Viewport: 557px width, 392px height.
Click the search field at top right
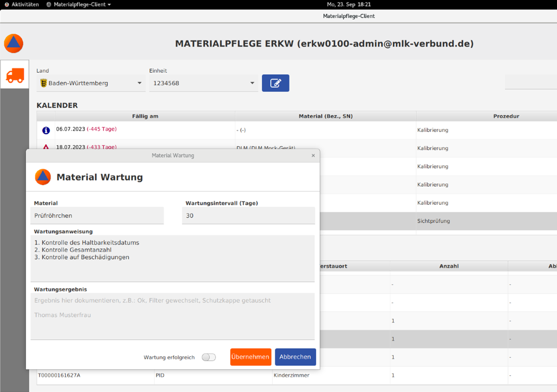click(x=531, y=82)
